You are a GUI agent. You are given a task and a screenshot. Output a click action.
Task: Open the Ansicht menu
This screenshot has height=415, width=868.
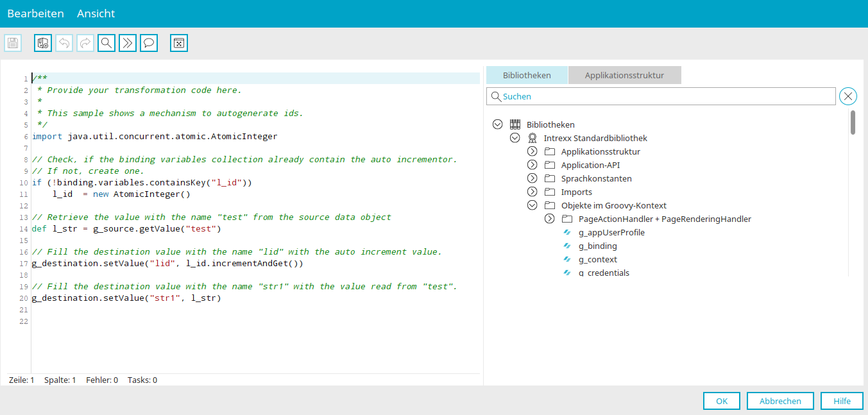(96, 13)
